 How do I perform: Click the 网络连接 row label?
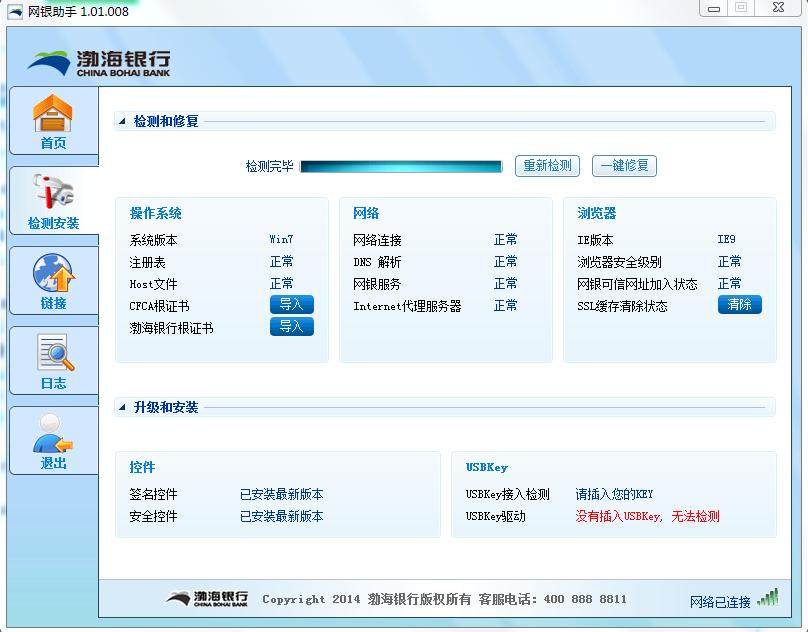377,240
